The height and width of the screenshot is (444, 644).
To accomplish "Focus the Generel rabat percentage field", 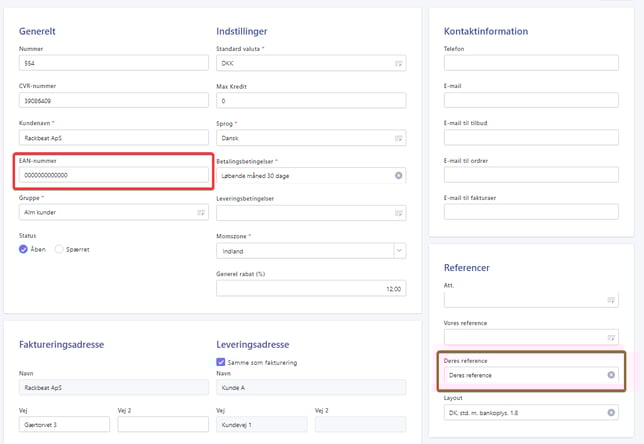I will (310, 289).
